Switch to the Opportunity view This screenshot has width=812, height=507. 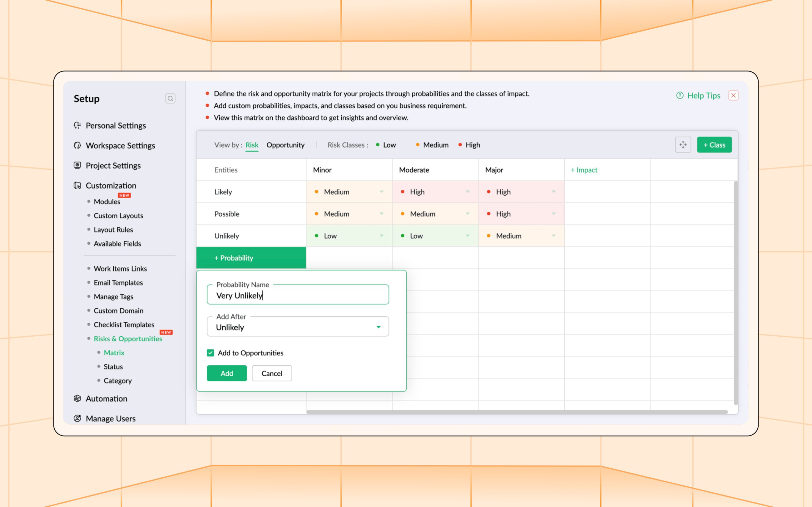(285, 145)
